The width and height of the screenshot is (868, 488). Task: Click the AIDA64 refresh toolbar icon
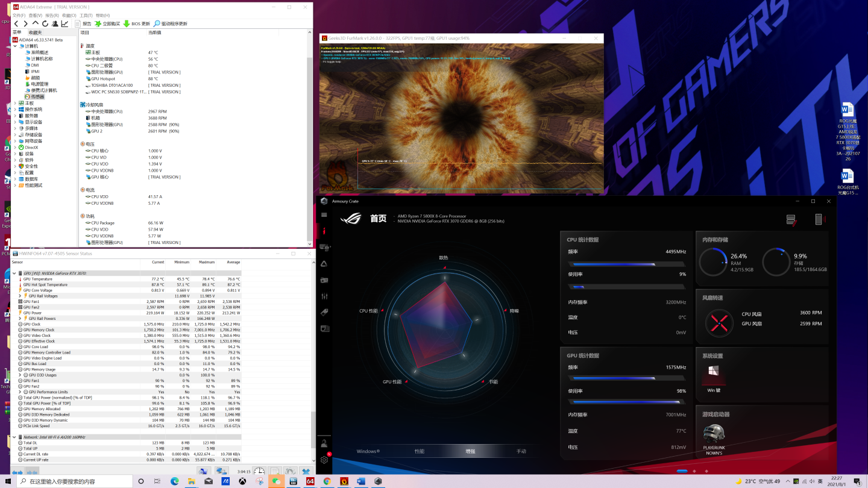[x=45, y=23]
